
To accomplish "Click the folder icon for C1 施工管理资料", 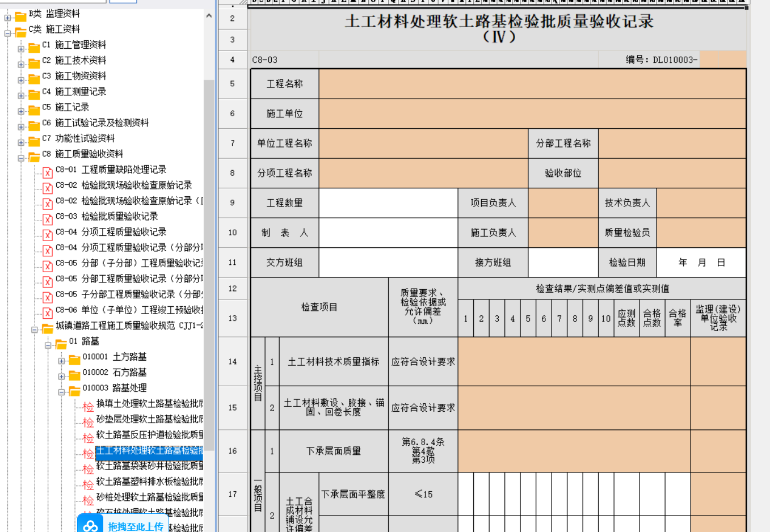I will [x=34, y=47].
